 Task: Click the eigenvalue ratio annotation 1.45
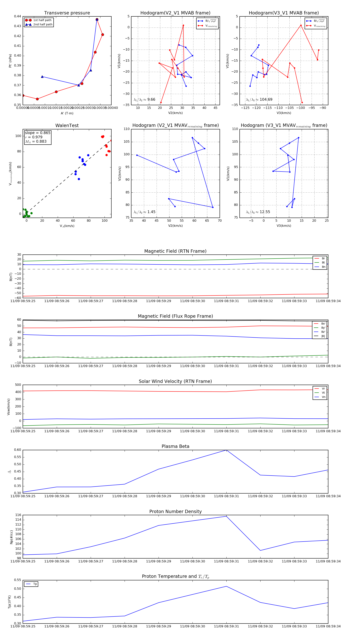coord(144,212)
